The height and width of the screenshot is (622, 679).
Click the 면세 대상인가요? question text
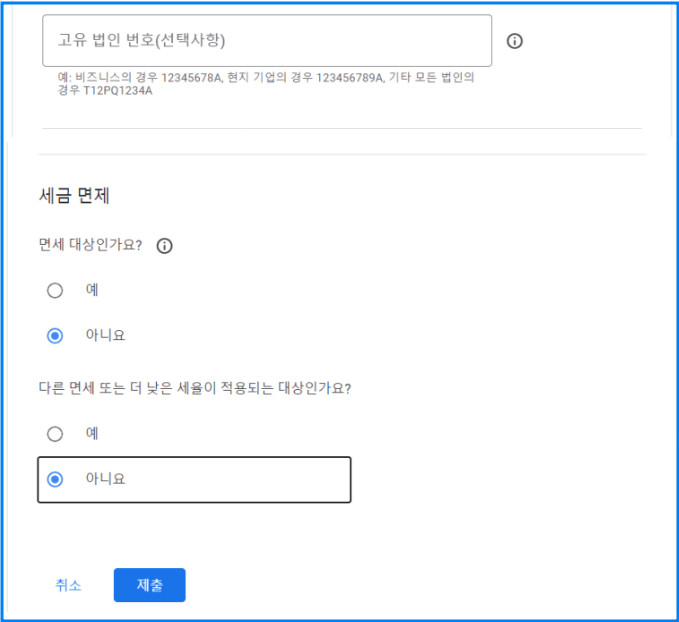tap(90, 245)
